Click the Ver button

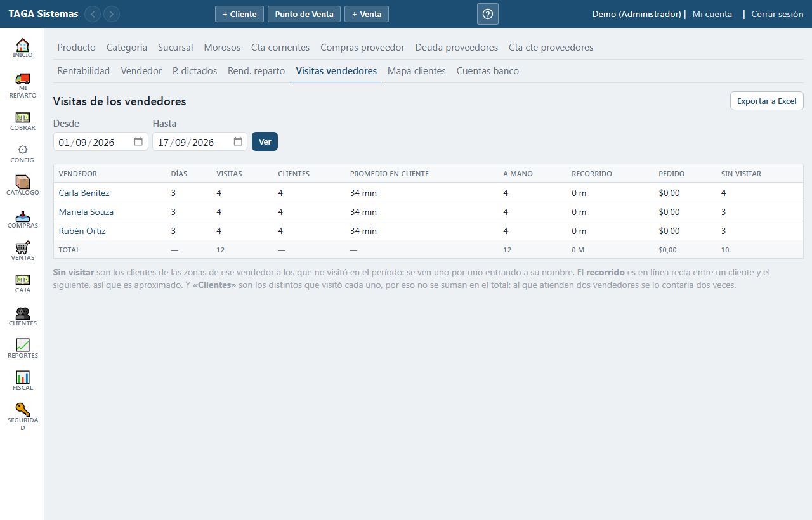pos(265,141)
